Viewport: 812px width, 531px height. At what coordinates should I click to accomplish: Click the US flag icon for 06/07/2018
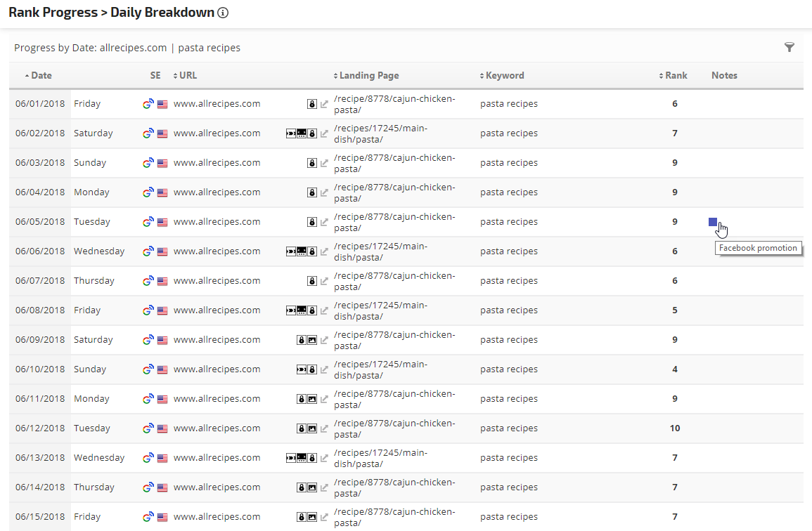click(162, 281)
